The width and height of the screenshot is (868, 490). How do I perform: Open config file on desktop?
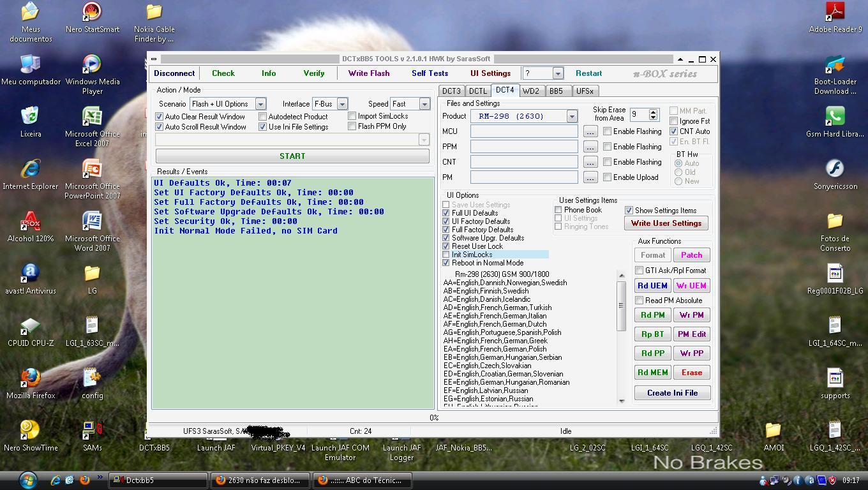coord(92,383)
